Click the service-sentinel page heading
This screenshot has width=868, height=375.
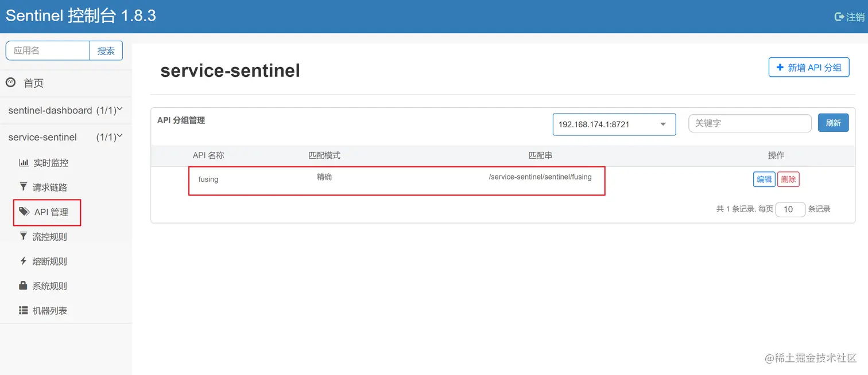(x=230, y=71)
